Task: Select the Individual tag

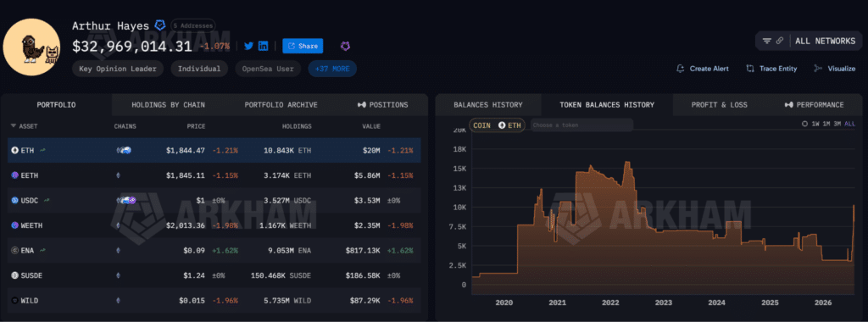Action: pyautogui.click(x=199, y=69)
